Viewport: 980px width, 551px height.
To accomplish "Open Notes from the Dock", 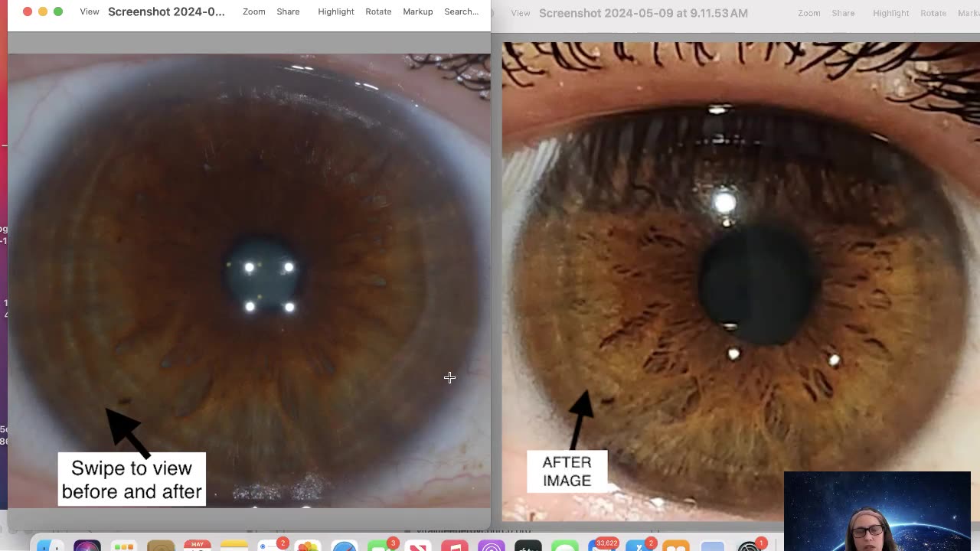I will click(234, 546).
